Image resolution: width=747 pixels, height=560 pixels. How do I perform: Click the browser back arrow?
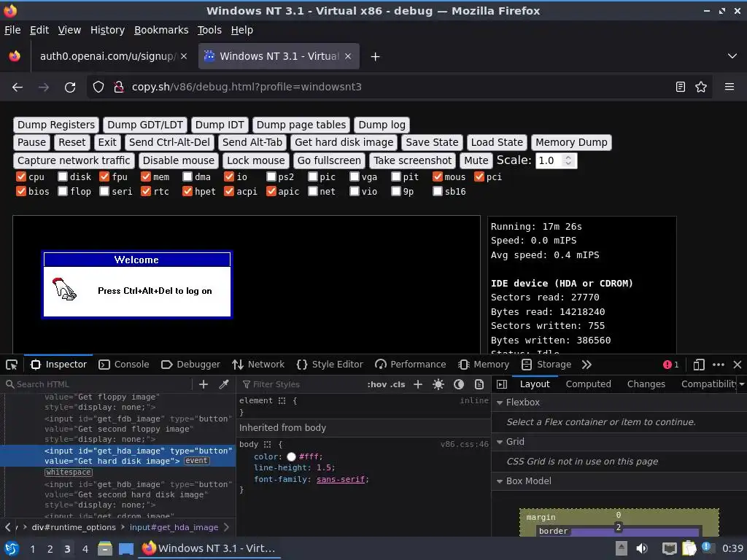pos(18,87)
